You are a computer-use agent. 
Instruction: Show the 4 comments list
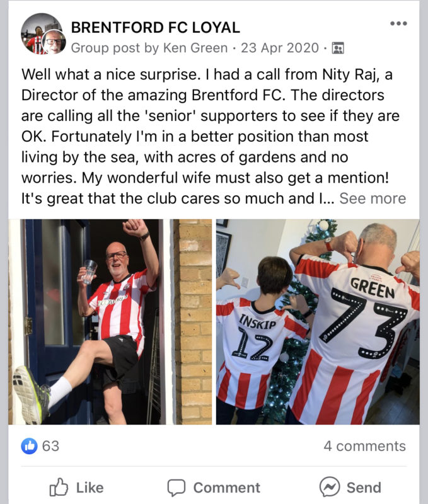365,446
